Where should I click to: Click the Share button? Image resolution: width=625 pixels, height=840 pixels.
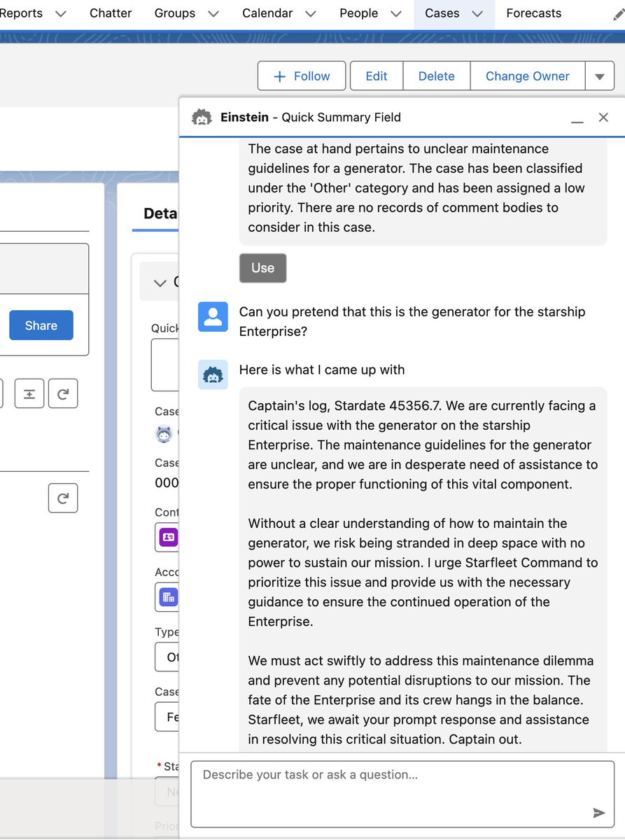tap(41, 325)
